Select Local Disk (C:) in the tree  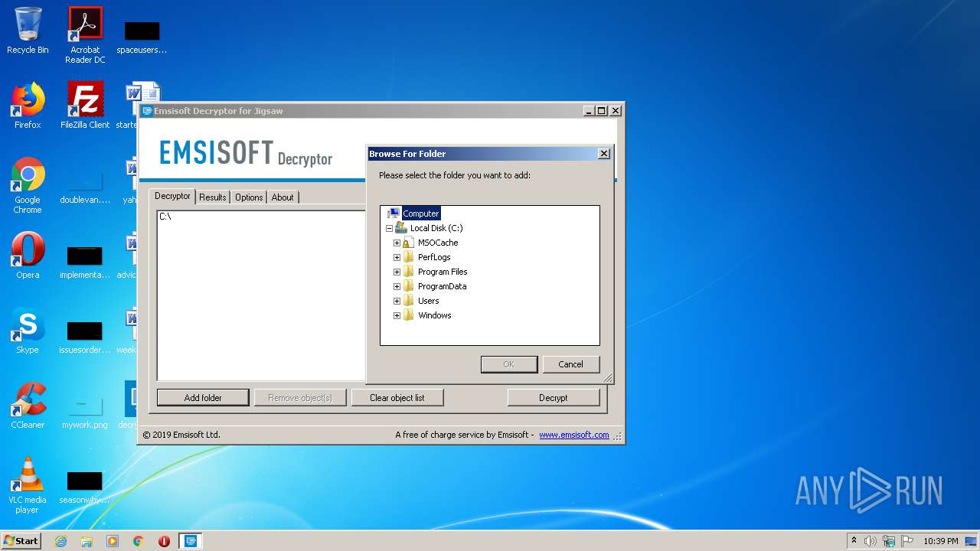click(x=436, y=228)
